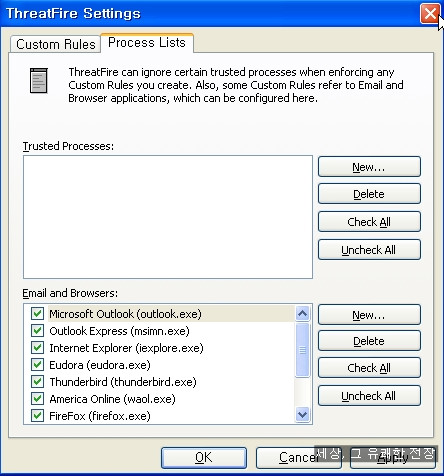Toggle the Outlook Express (msimn.exe) checkbox

click(37, 331)
